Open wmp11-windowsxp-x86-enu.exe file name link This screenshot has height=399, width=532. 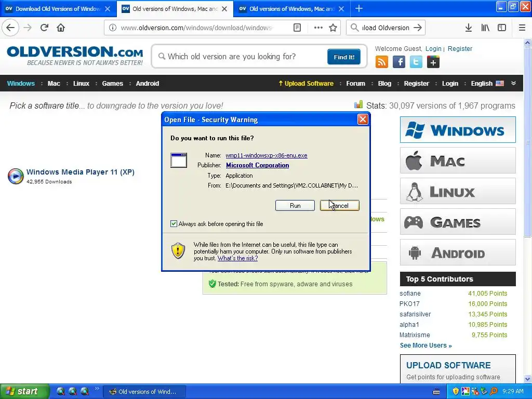(267, 155)
